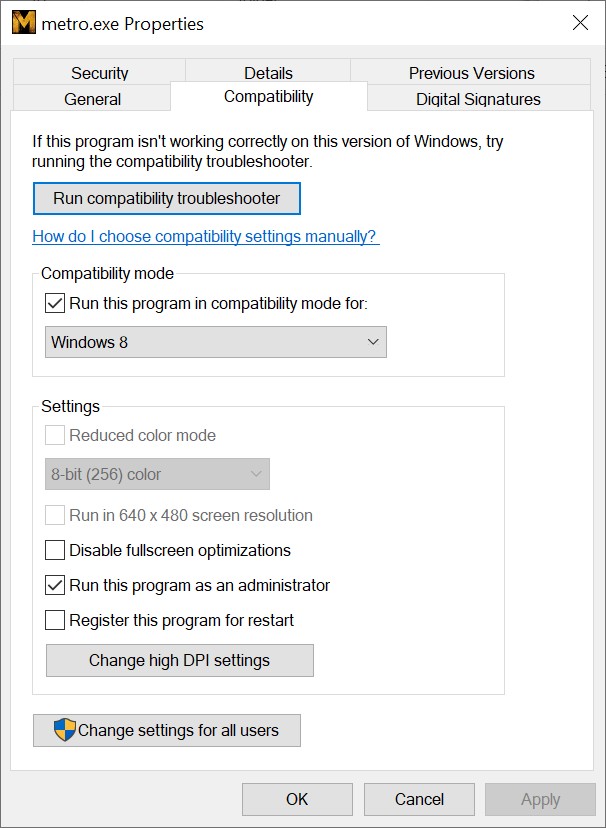
Task: Click the shield icon on Change settings button
Action: click(x=64, y=730)
